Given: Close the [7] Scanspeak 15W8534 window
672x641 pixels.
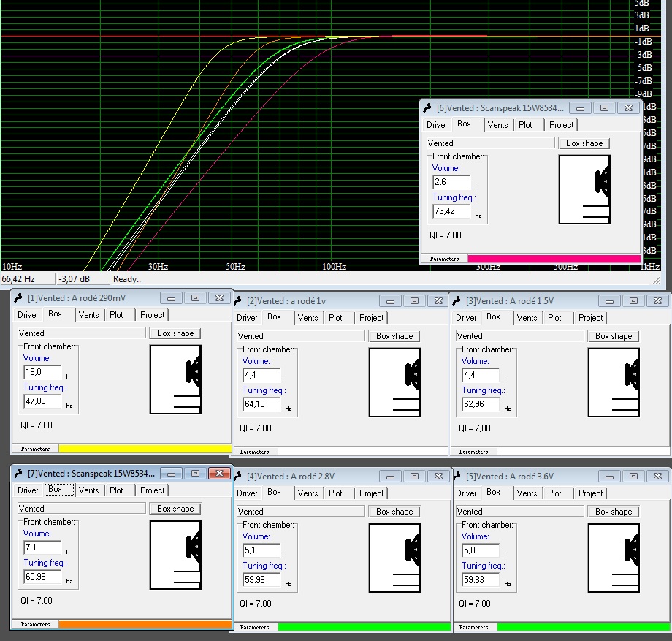Looking at the screenshot, I should pos(218,474).
